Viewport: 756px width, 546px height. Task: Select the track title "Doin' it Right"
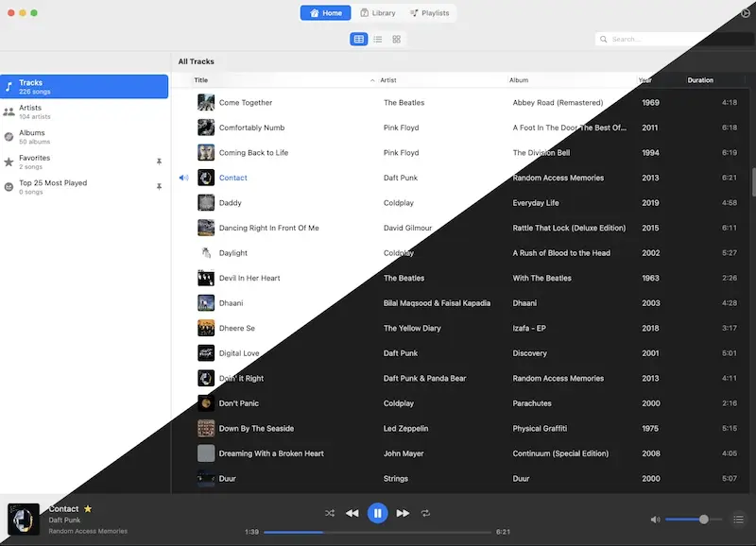[x=241, y=378]
